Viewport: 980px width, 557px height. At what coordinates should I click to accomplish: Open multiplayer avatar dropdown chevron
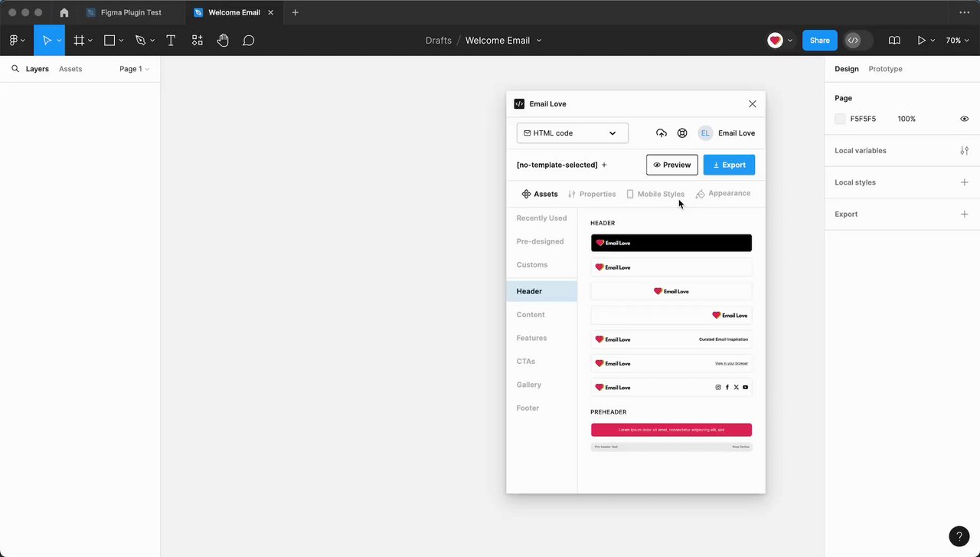click(789, 41)
